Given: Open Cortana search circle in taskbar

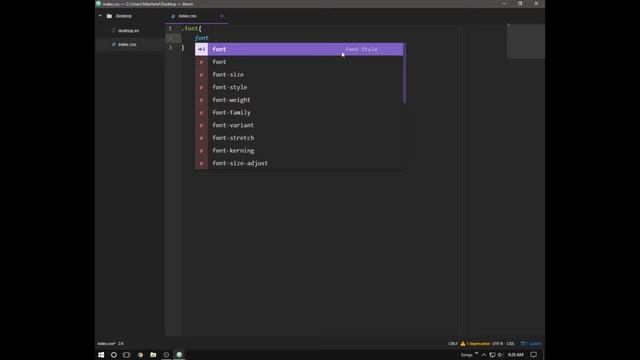Looking at the screenshot, I should (x=114, y=355).
